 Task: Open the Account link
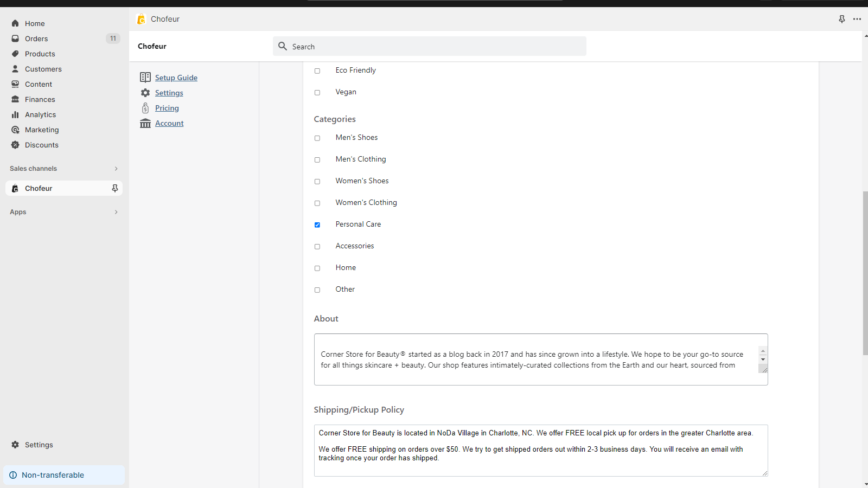point(169,123)
